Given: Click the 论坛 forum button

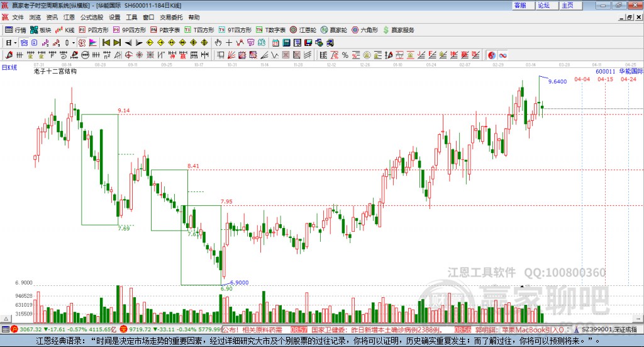Looking at the screenshot, I should click(547, 5).
